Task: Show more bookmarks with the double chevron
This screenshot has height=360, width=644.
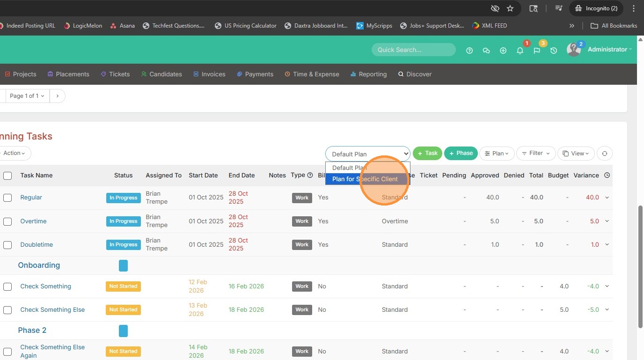Action: pos(572,26)
